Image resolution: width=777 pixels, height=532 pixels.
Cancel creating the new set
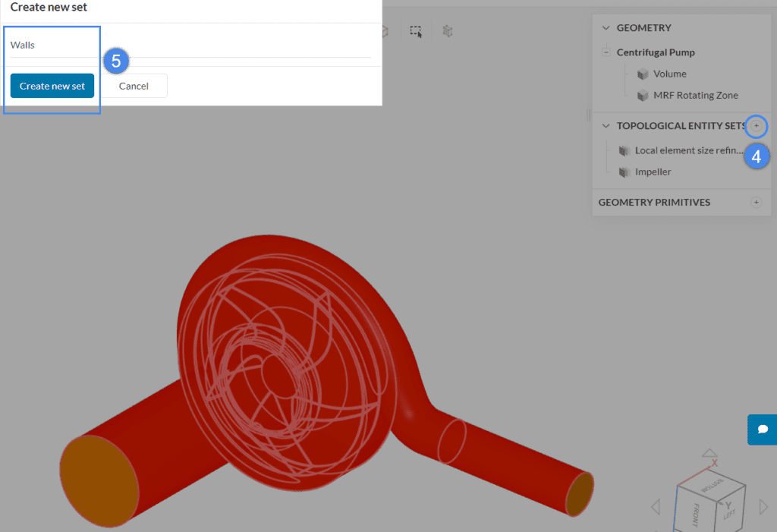(x=134, y=86)
